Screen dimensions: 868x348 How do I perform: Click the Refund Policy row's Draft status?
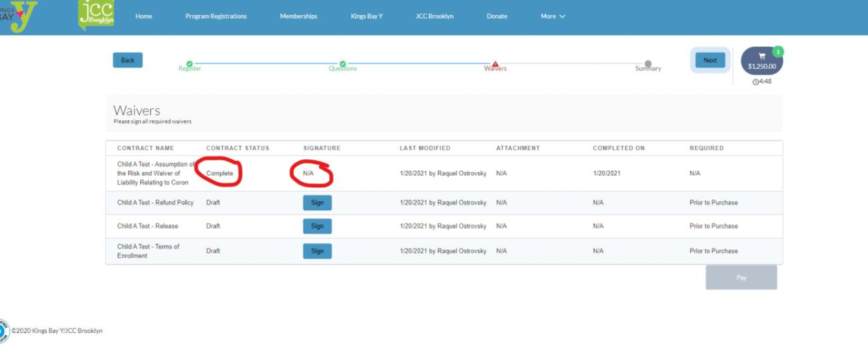[x=213, y=202]
